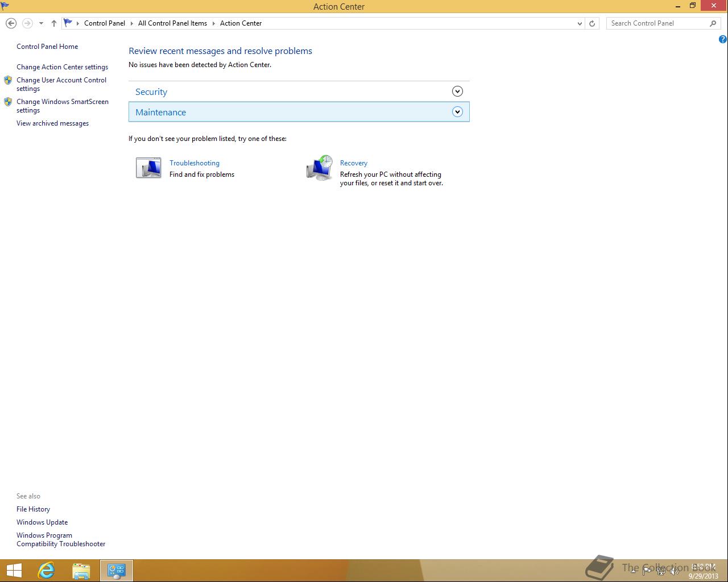The image size is (728, 582).
Task: Select Action Center breadcrumb
Action: click(241, 23)
